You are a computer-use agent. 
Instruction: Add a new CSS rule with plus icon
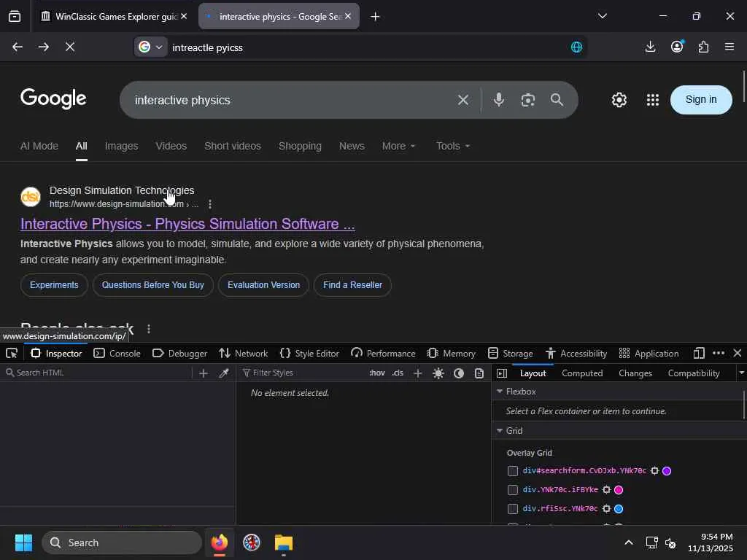click(418, 373)
